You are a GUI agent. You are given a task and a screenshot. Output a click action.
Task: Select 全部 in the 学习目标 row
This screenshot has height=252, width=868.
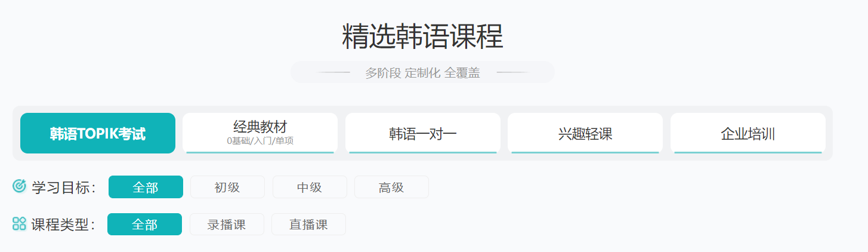[x=146, y=187]
